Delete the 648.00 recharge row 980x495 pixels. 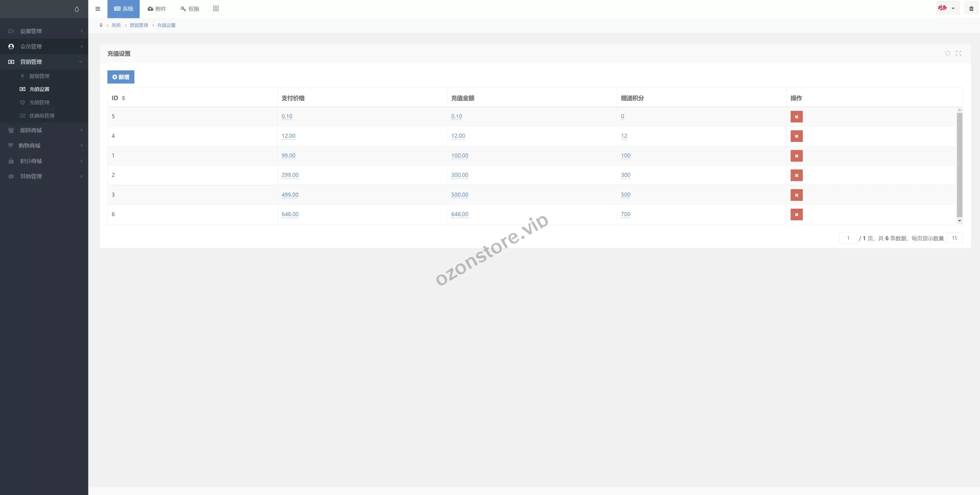(x=796, y=215)
